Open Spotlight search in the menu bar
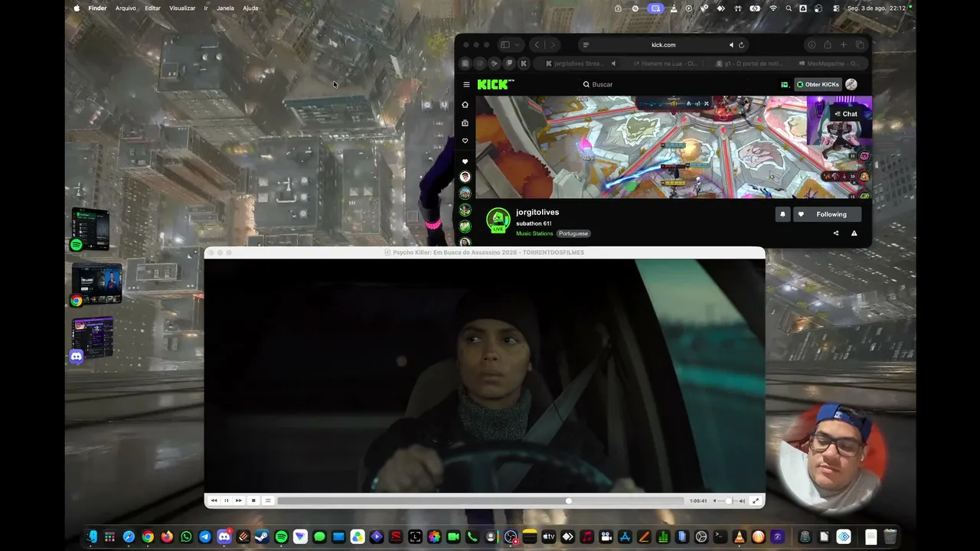This screenshot has width=980, height=551. [789, 8]
